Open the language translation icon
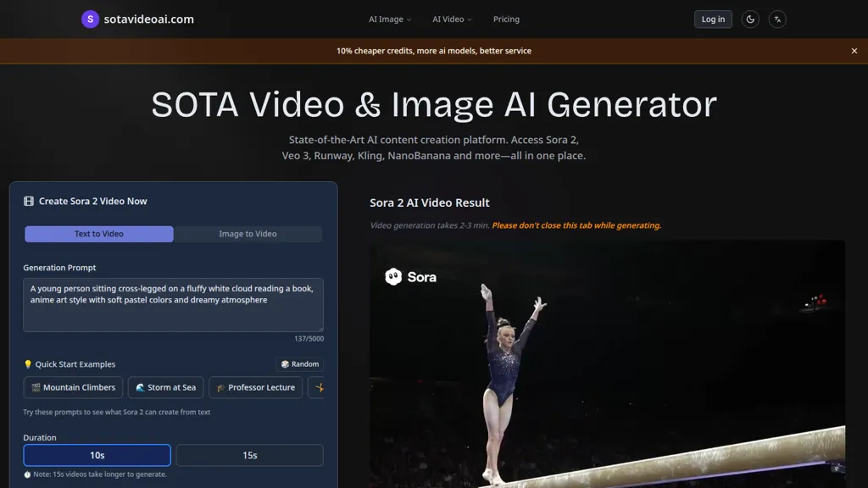The height and width of the screenshot is (488, 868). pyautogui.click(x=777, y=19)
